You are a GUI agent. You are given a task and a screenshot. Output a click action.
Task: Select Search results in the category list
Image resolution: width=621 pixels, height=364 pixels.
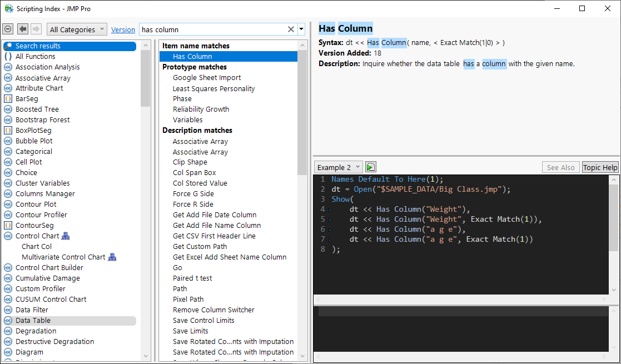coord(38,46)
